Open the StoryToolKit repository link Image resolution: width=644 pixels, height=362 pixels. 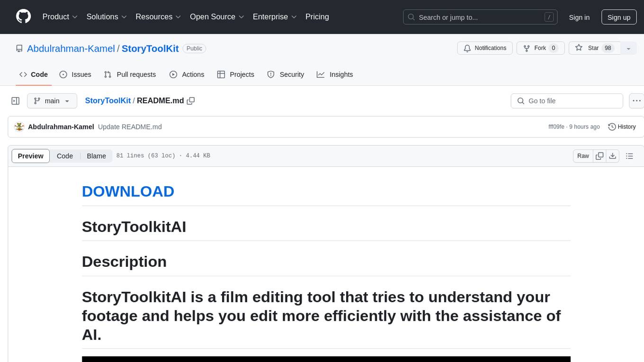[150, 48]
